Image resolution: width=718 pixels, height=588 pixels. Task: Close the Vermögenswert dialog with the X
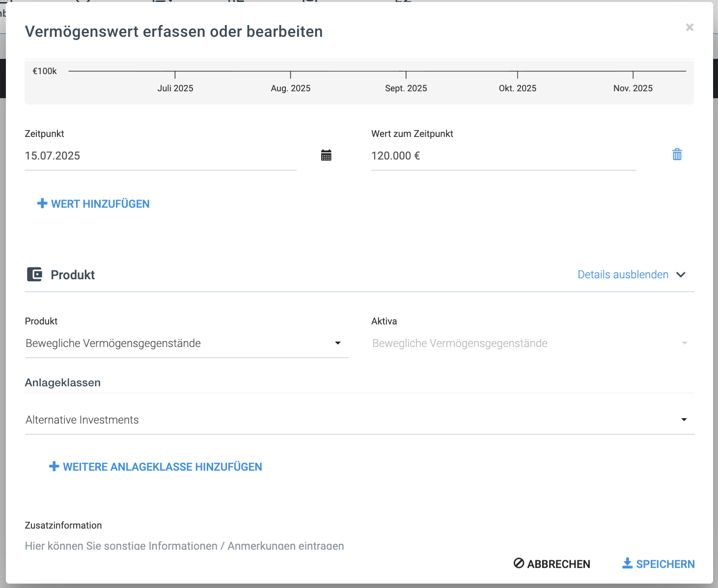click(690, 27)
